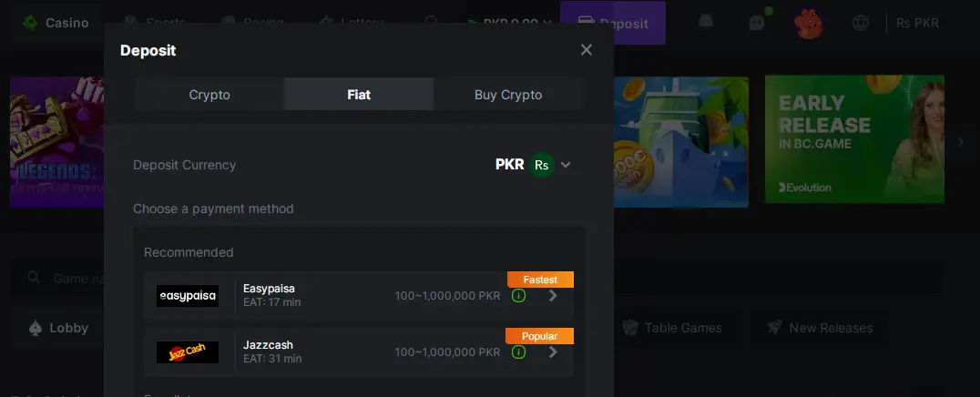Image resolution: width=980 pixels, height=397 pixels.
Task: Open Jazzcash payment method arrow
Action: pyautogui.click(x=553, y=352)
